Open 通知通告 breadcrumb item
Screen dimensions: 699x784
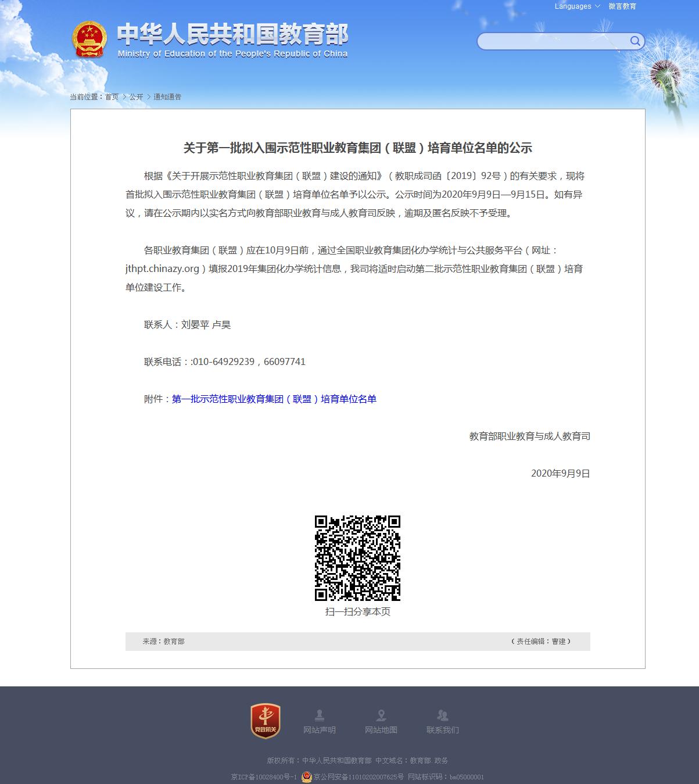click(167, 97)
